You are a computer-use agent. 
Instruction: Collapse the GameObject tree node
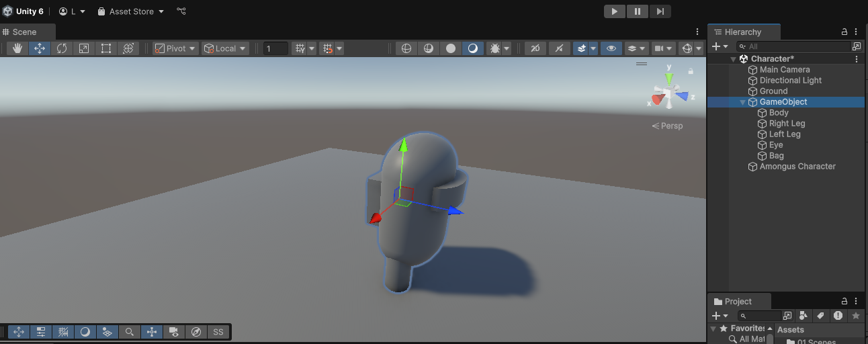[x=742, y=102]
